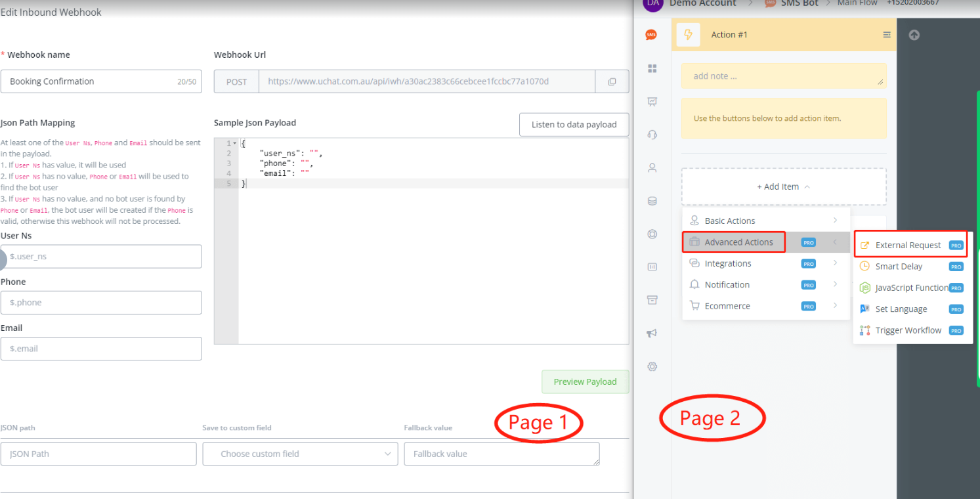Copy the webhook URL with copy icon

pos(612,82)
